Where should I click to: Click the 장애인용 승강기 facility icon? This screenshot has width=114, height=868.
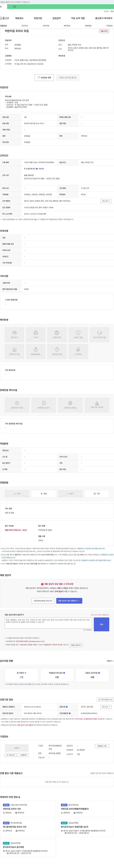44,405
